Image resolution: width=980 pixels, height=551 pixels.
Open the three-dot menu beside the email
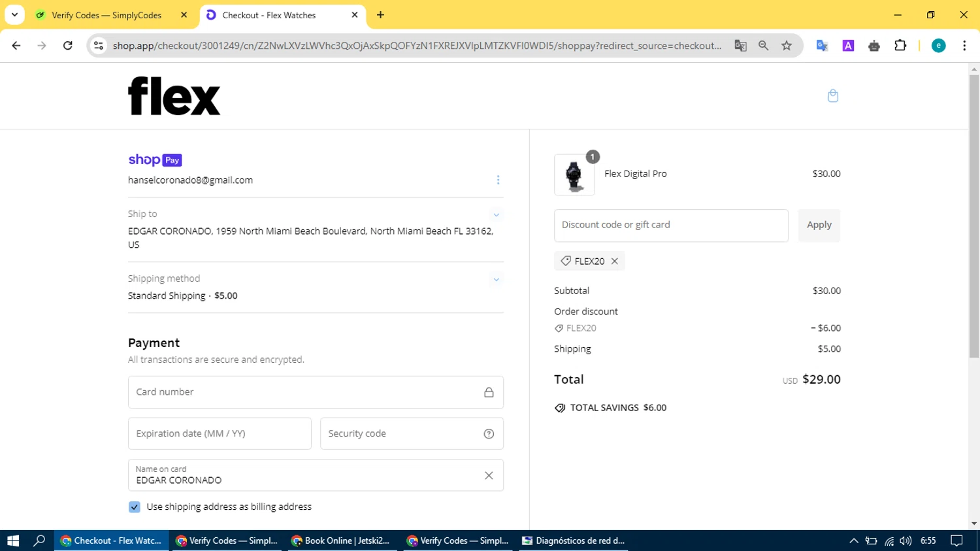(x=498, y=180)
